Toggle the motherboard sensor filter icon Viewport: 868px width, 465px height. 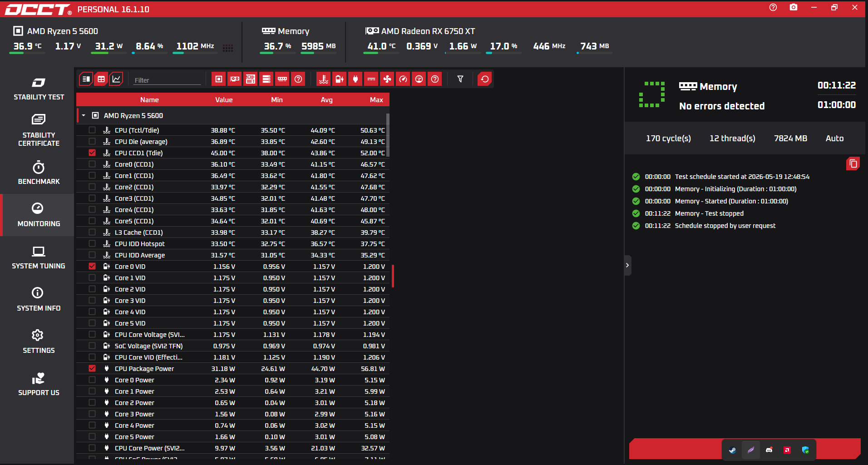[251, 79]
